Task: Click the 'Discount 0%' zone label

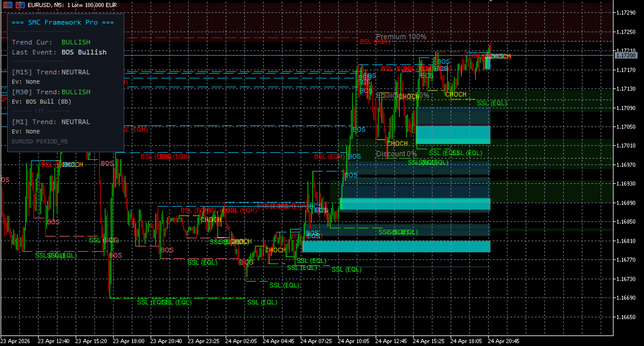Action: click(x=396, y=154)
